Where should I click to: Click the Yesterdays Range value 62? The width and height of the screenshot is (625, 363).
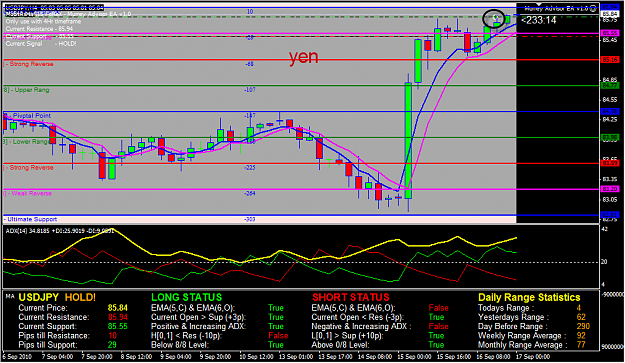pyautogui.click(x=581, y=318)
